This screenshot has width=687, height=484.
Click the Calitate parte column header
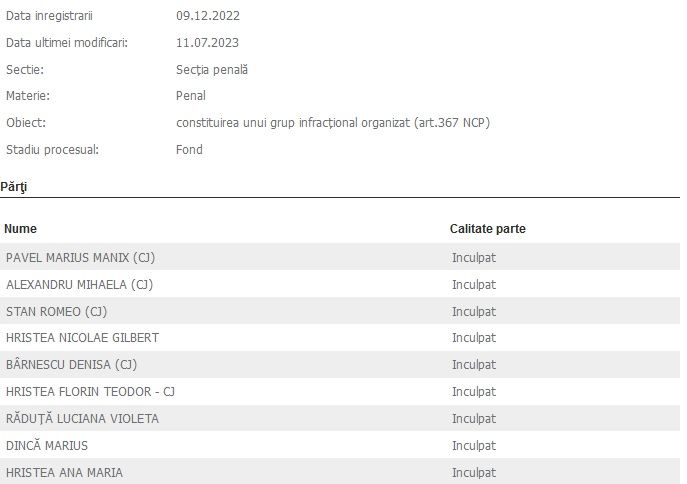click(487, 229)
